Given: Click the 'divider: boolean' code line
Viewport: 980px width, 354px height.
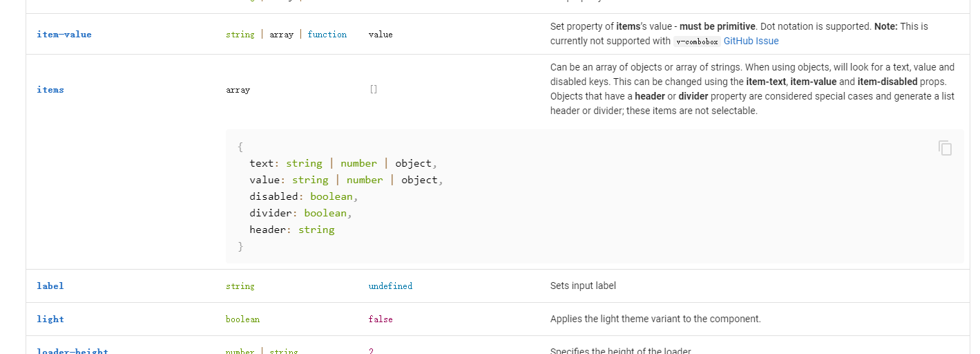Looking at the screenshot, I should pos(301,213).
